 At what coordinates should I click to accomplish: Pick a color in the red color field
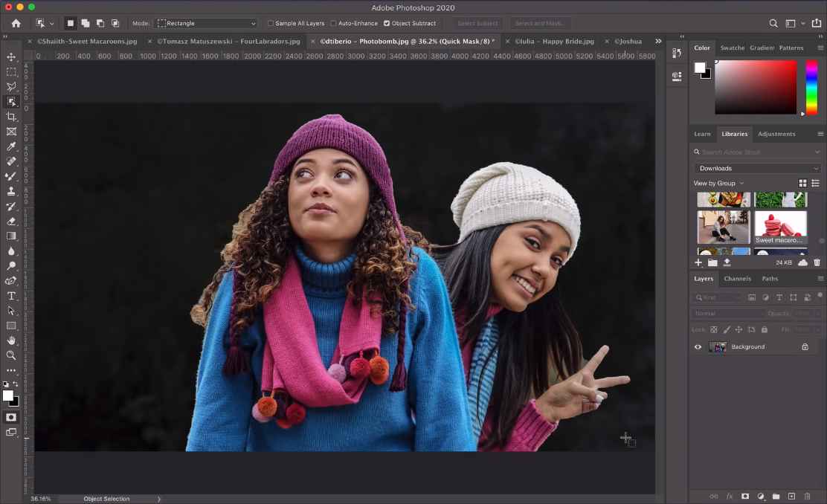coord(755,86)
